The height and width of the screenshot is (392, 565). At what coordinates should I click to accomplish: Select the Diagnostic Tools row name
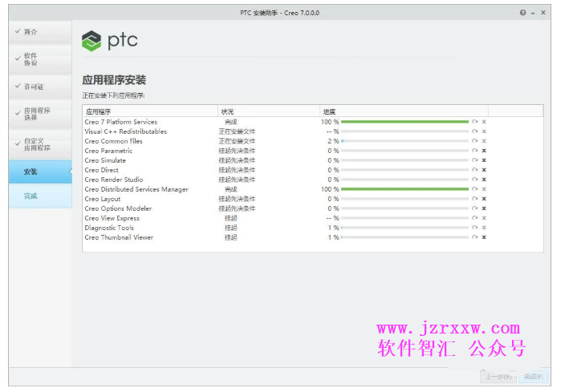pyautogui.click(x=109, y=228)
